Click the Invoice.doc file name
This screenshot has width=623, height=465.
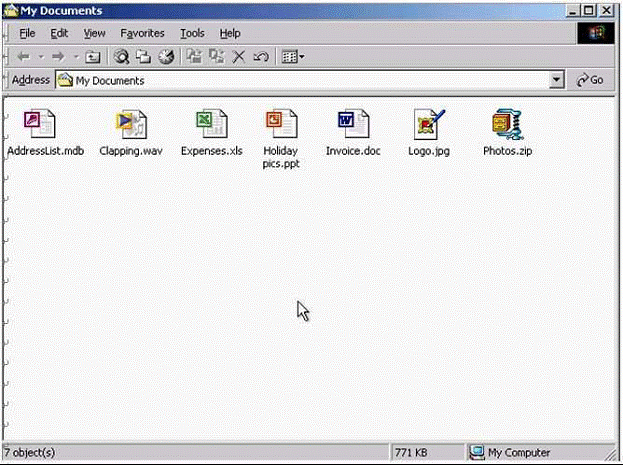coord(353,151)
